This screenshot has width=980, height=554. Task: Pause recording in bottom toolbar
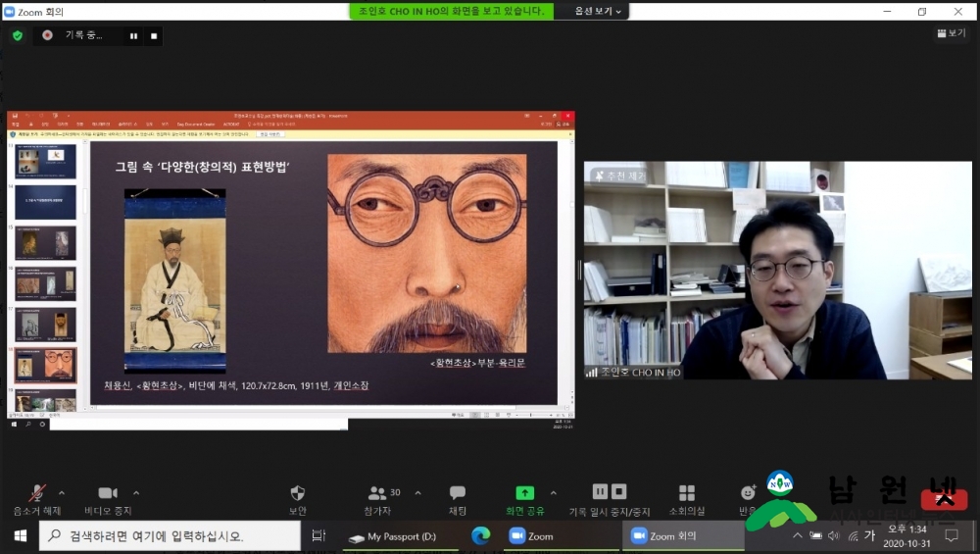pyautogui.click(x=600, y=491)
